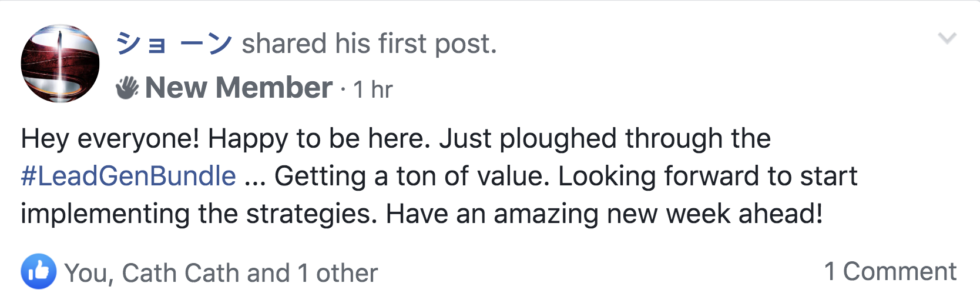
Task: Expand the post options chevron
Action: (x=947, y=39)
